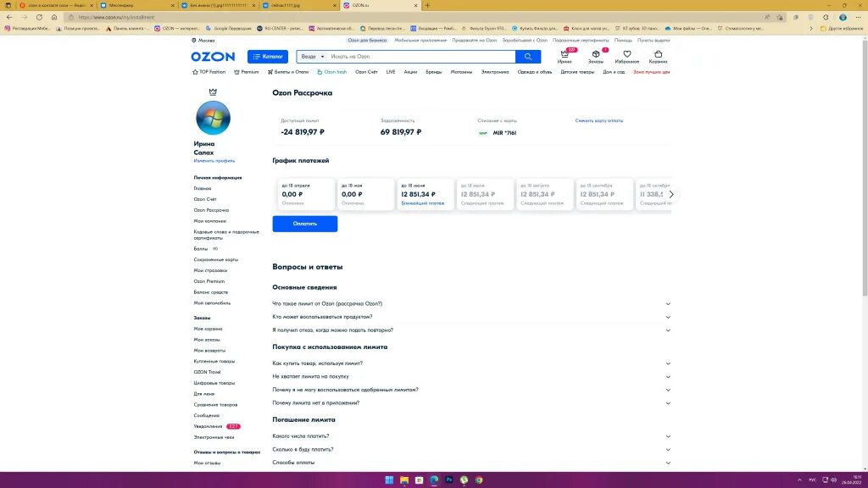Click next arrow in payment schedule
Viewport: 868px width, 488px height.
pyautogui.click(x=671, y=194)
